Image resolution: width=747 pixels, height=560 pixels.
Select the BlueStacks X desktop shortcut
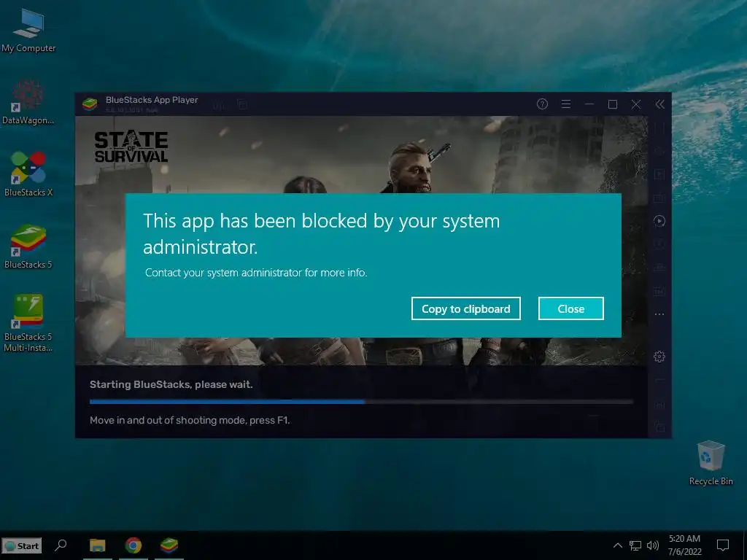point(28,174)
